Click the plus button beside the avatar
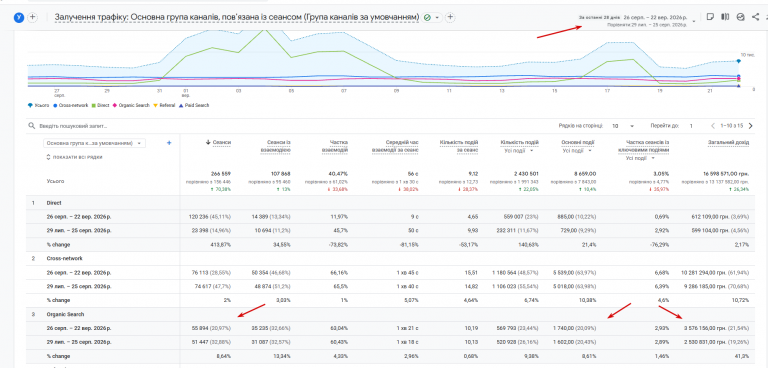Image resolution: width=768 pixels, height=368 pixels. (33, 17)
